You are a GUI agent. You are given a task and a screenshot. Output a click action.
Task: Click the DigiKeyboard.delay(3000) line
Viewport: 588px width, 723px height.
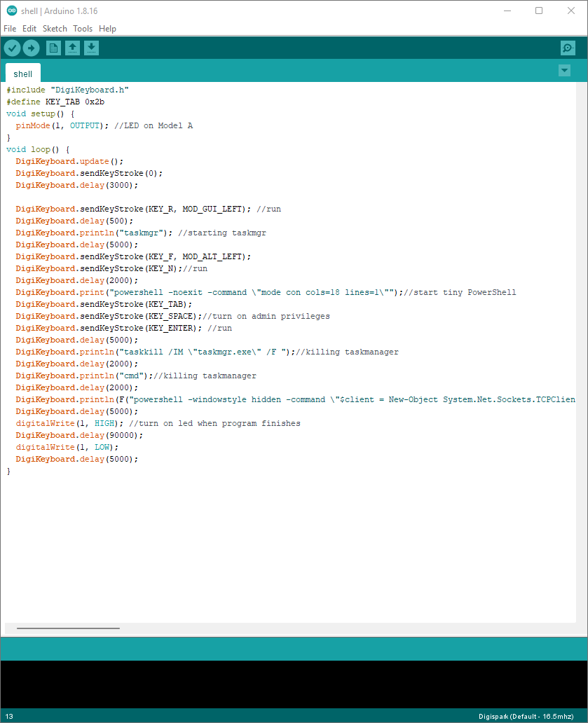click(77, 186)
